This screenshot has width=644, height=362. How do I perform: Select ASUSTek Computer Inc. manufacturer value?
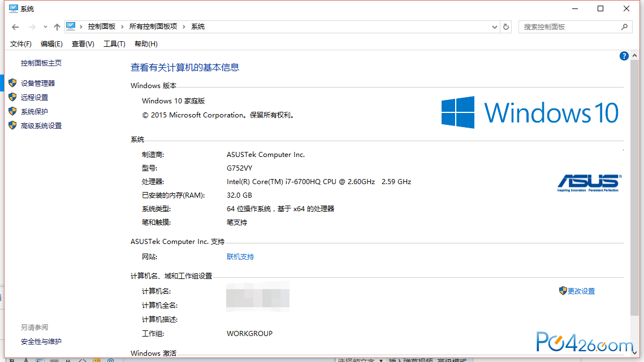(x=266, y=155)
